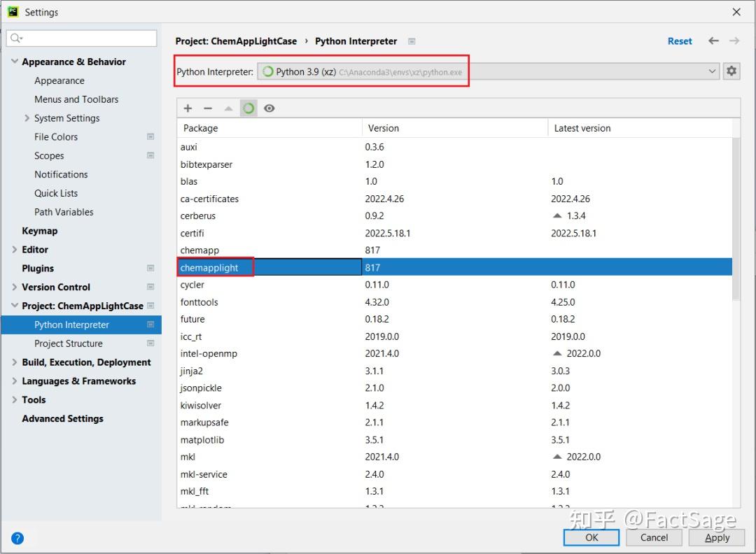The image size is (756, 554).
Task: Click the OK button
Action: point(591,538)
